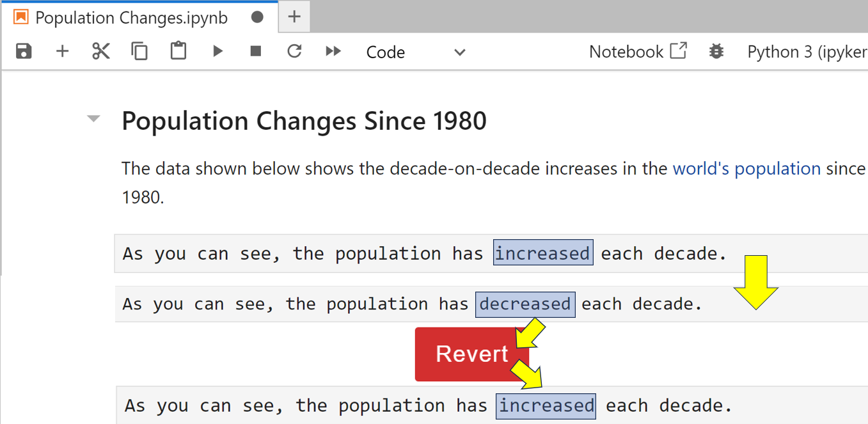This screenshot has height=424, width=868.
Task: Select the highlighted word decreased
Action: [525, 303]
